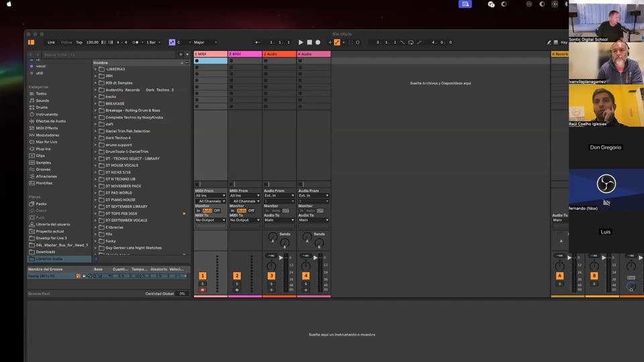Toggle track 1 activator button

[x=203, y=276]
